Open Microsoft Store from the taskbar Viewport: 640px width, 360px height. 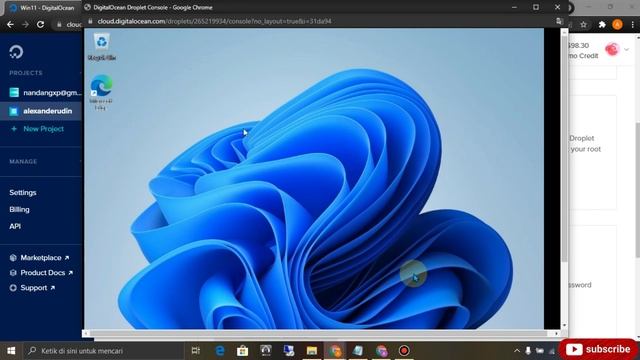tap(242, 351)
